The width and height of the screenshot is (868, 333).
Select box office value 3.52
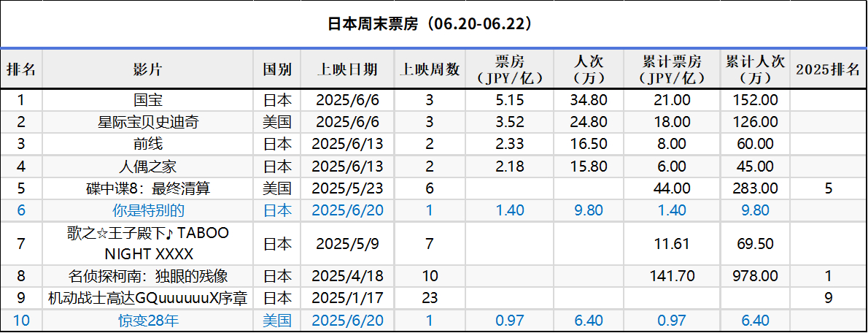pyautogui.click(x=510, y=123)
